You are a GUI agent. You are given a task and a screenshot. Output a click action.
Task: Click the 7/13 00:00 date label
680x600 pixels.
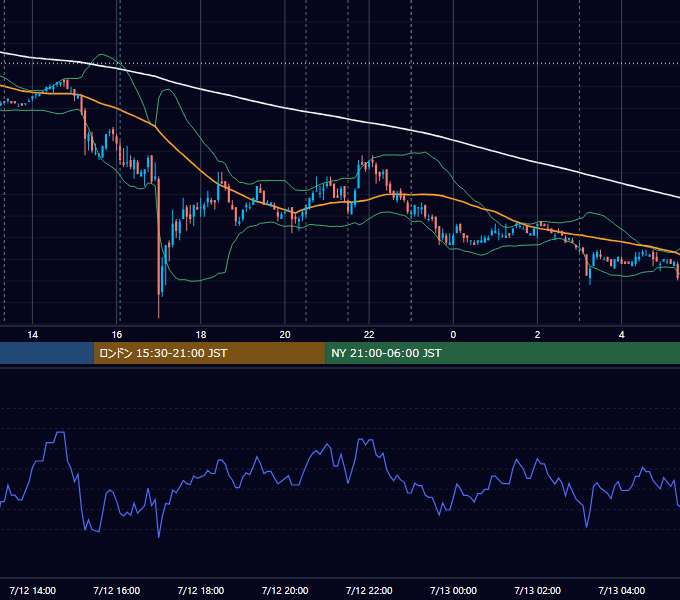click(x=453, y=590)
